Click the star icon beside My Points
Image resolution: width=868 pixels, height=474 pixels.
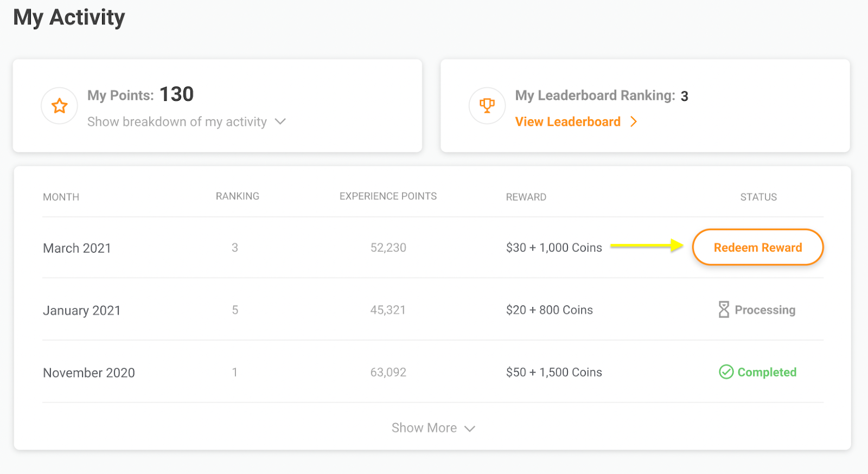click(60, 106)
